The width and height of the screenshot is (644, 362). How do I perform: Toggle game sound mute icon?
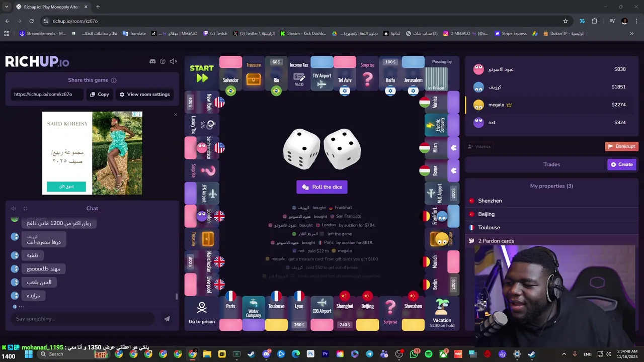point(174,61)
